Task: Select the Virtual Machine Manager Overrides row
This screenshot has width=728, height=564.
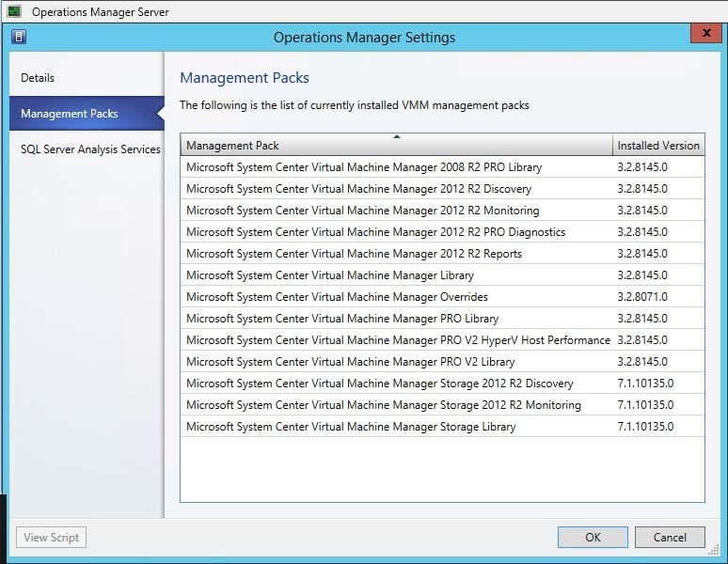Action: (x=442, y=297)
